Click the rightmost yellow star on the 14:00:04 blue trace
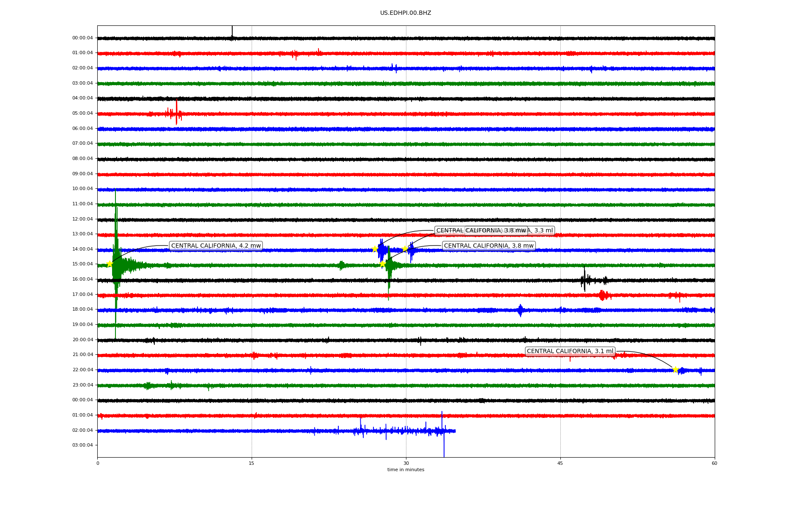The image size is (812, 508). [x=405, y=248]
